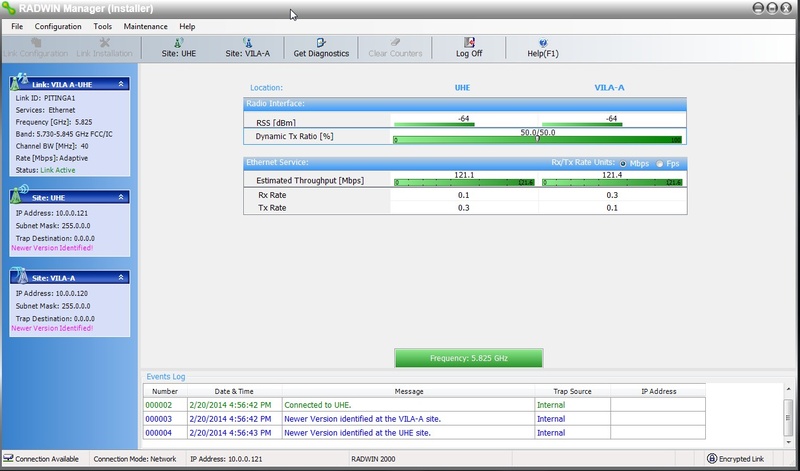
Task: Click the UHE Estimated Throughput bar
Action: pos(464,182)
